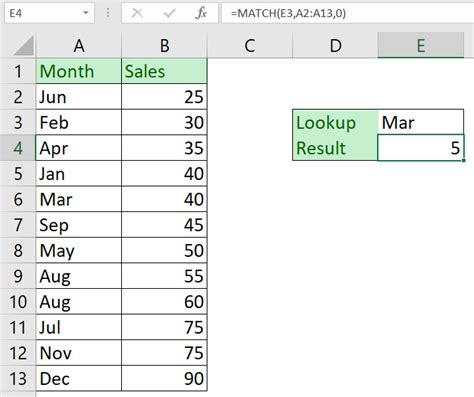
Task: Click the formula bar with MATCH formula
Action: tap(348, 13)
